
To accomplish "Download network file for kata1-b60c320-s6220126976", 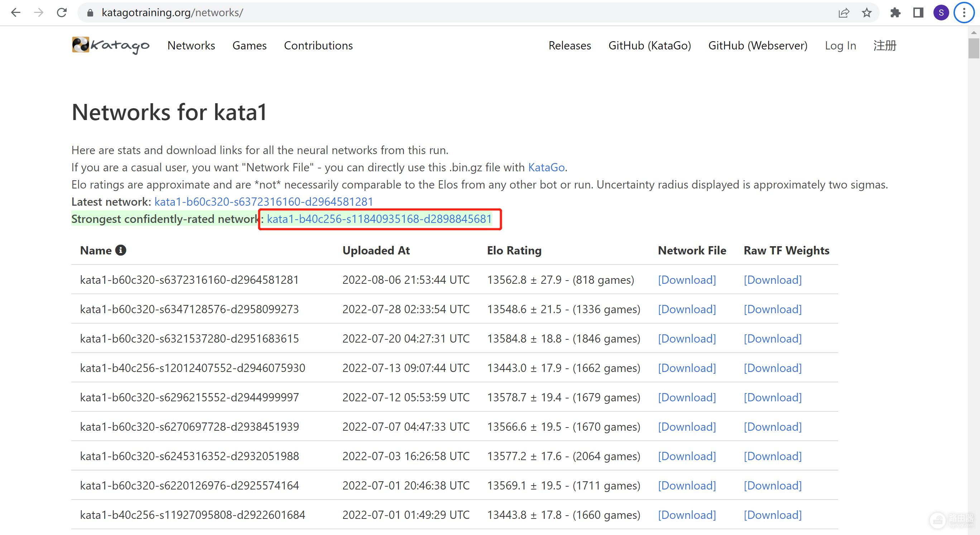I will 687,486.
